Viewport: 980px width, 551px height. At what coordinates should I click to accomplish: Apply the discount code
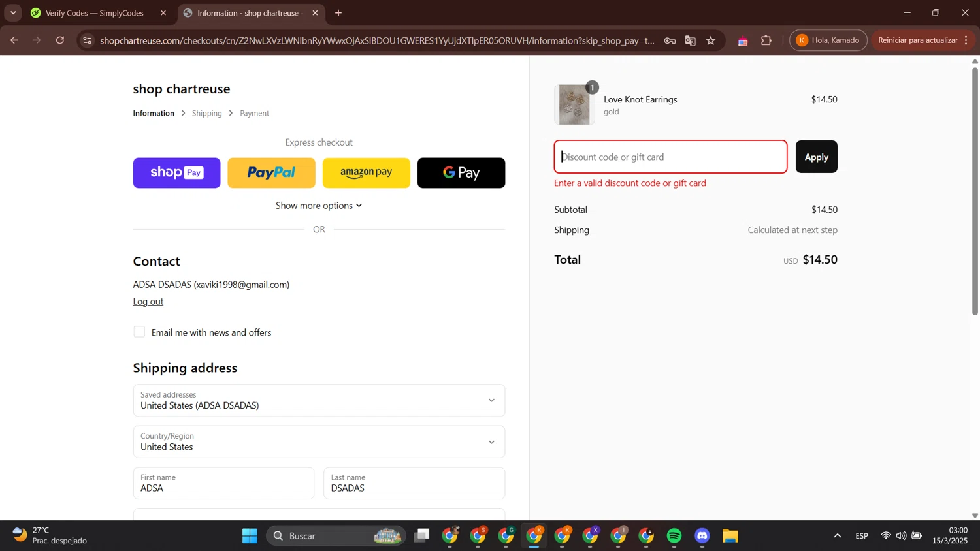[816, 157]
